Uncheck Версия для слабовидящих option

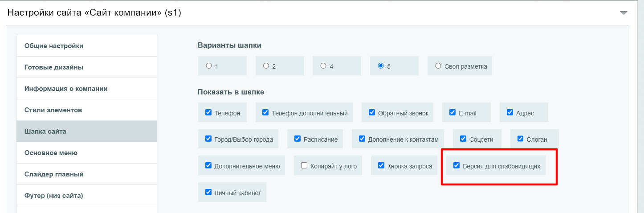457,165
